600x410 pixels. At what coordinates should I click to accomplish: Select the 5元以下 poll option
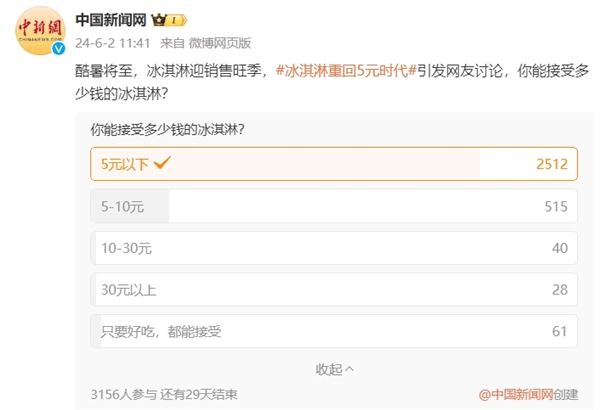pyautogui.click(x=334, y=164)
